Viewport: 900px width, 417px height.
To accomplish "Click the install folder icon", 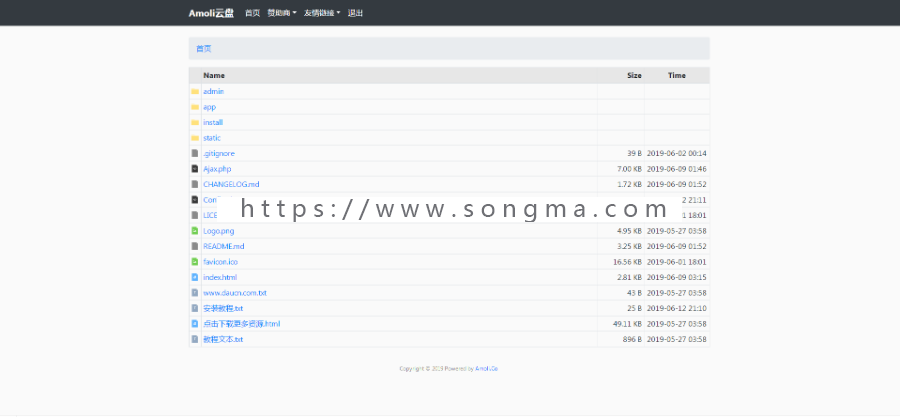I will tap(195, 122).
